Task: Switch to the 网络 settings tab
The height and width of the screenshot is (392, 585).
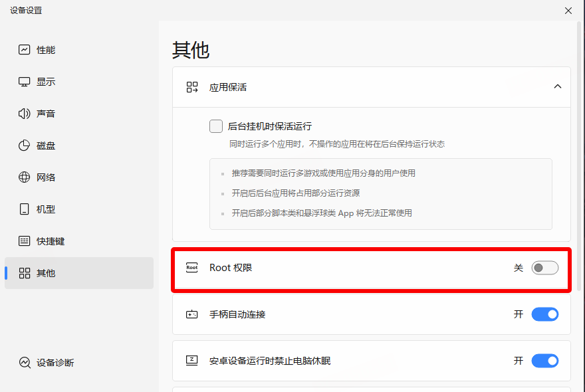Action: point(46,177)
